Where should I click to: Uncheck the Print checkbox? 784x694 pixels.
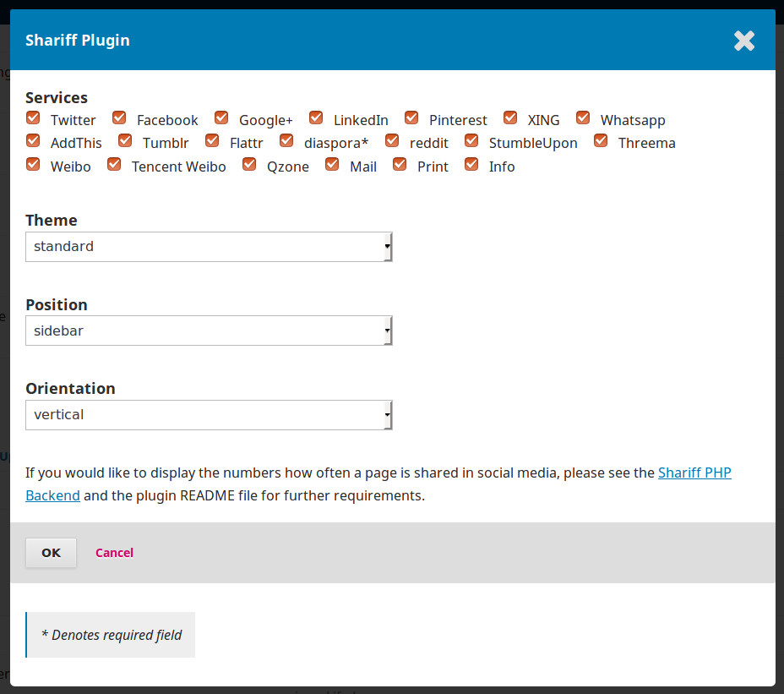pos(400,165)
